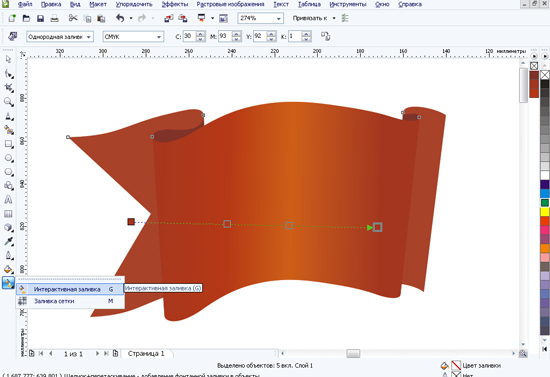Click the Export icon in toolbar
Screen dimensions: 550x377
[x=183, y=18]
